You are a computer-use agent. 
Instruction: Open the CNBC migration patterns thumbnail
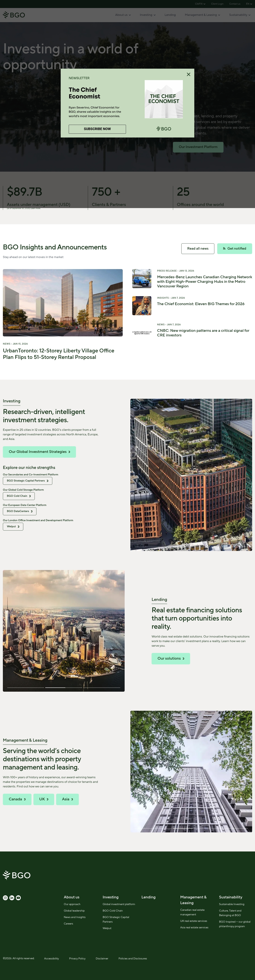coord(142,333)
